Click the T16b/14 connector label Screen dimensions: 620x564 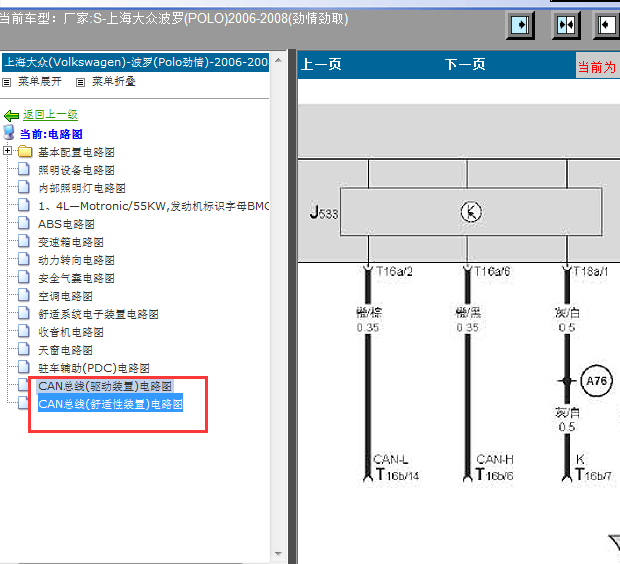(x=397, y=475)
